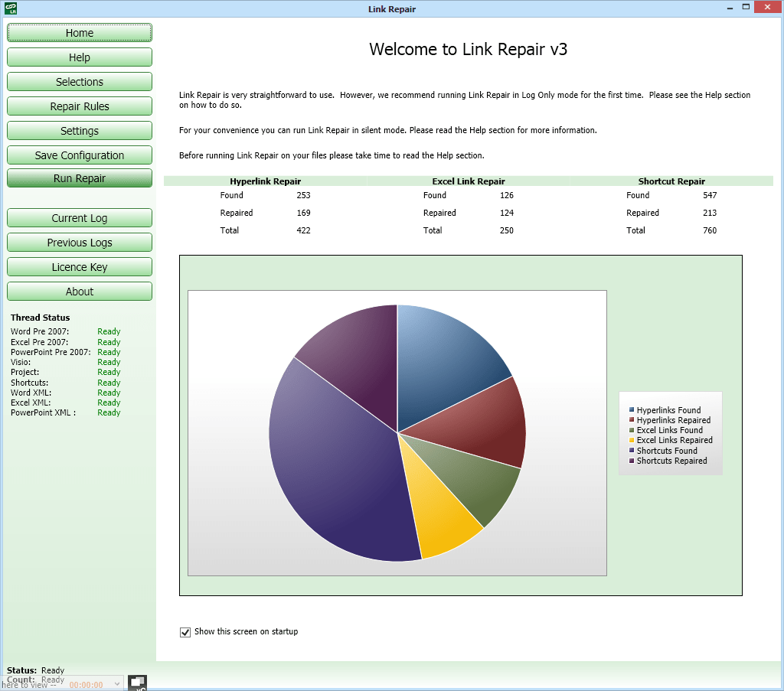Click the Shortcut Found value 547
Screen dimensions: 784x691
click(710, 195)
